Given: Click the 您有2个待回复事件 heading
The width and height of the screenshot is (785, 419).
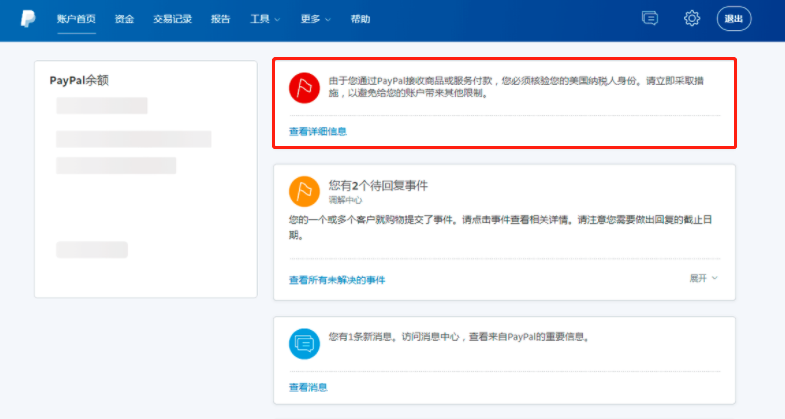Looking at the screenshot, I should (x=378, y=186).
